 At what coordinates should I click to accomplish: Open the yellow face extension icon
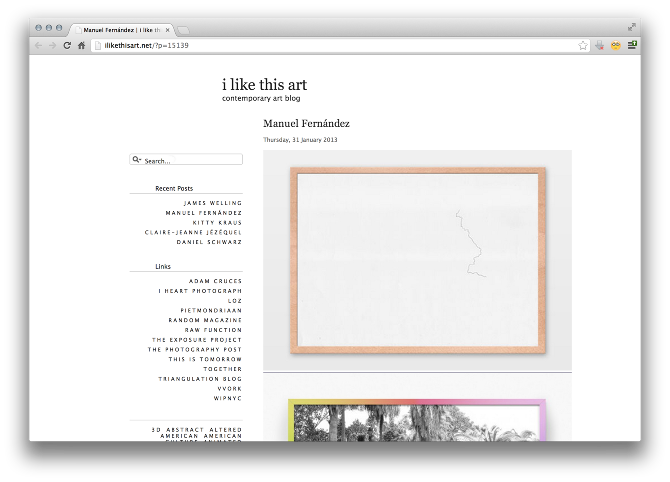coord(616,45)
